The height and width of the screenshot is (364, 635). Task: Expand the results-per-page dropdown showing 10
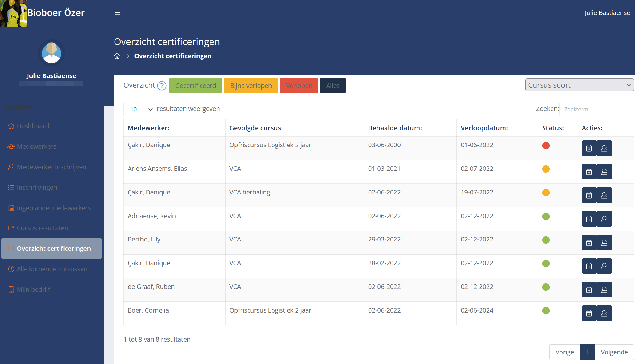(x=139, y=109)
